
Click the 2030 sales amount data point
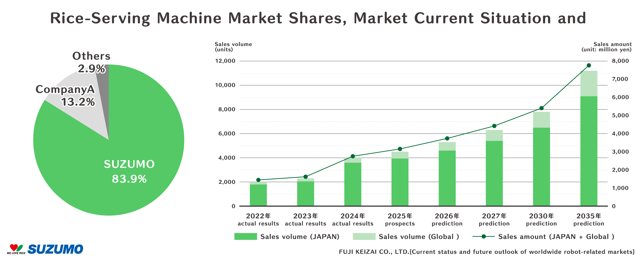[541, 108]
